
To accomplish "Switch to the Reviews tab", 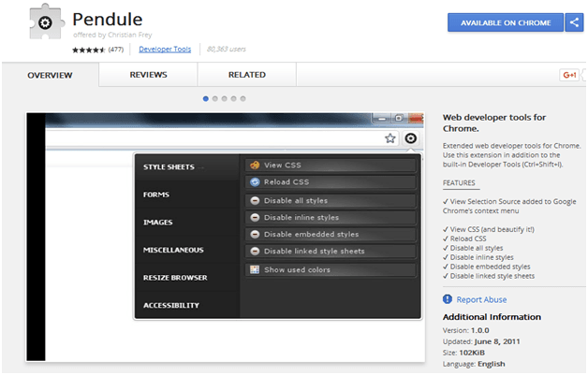I will pyautogui.click(x=149, y=75).
